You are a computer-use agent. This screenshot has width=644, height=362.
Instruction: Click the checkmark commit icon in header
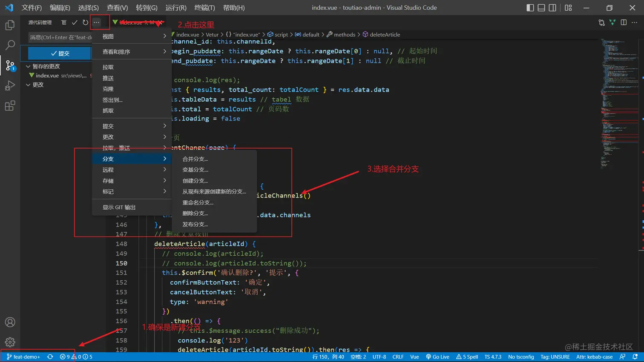point(75,23)
